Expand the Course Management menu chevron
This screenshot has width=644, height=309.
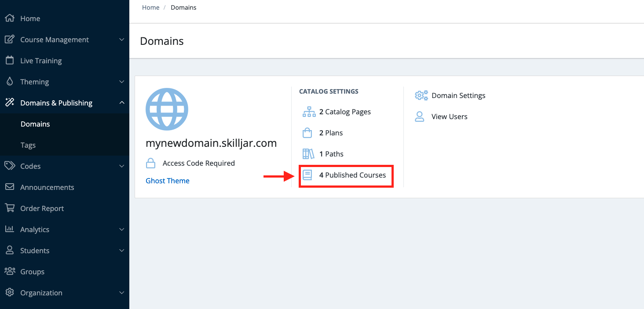[x=122, y=40]
